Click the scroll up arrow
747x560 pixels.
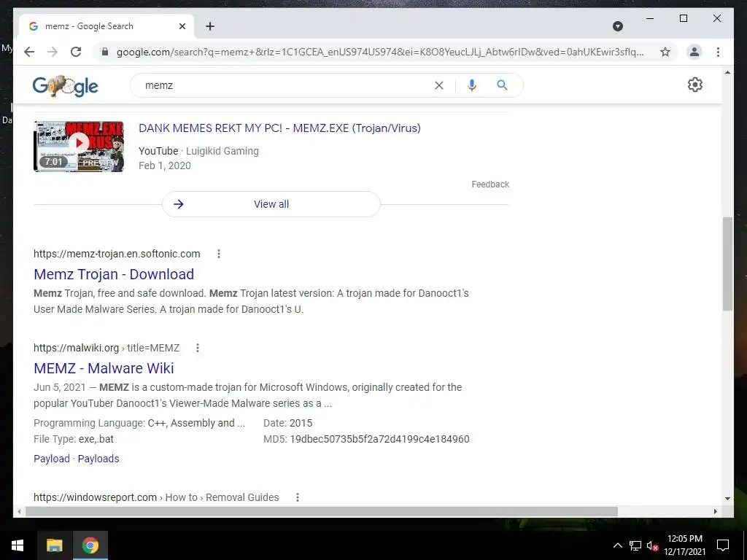point(727,72)
